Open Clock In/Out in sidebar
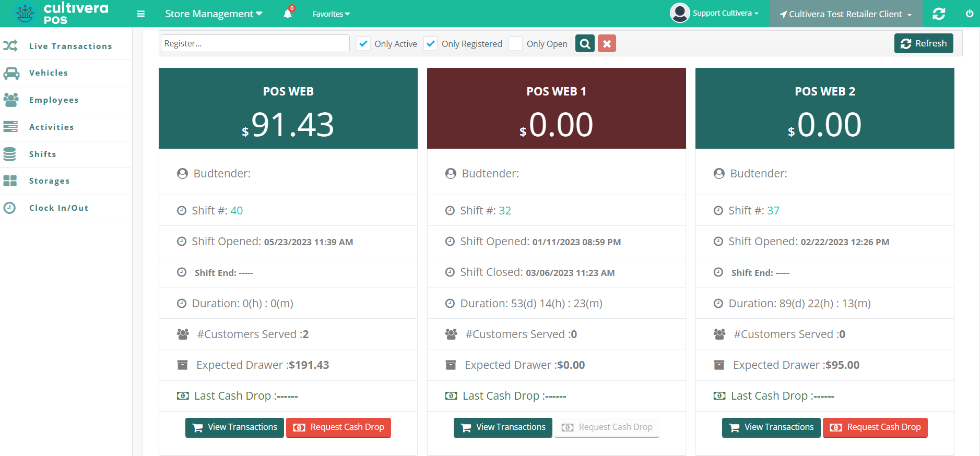 pyautogui.click(x=59, y=208)
